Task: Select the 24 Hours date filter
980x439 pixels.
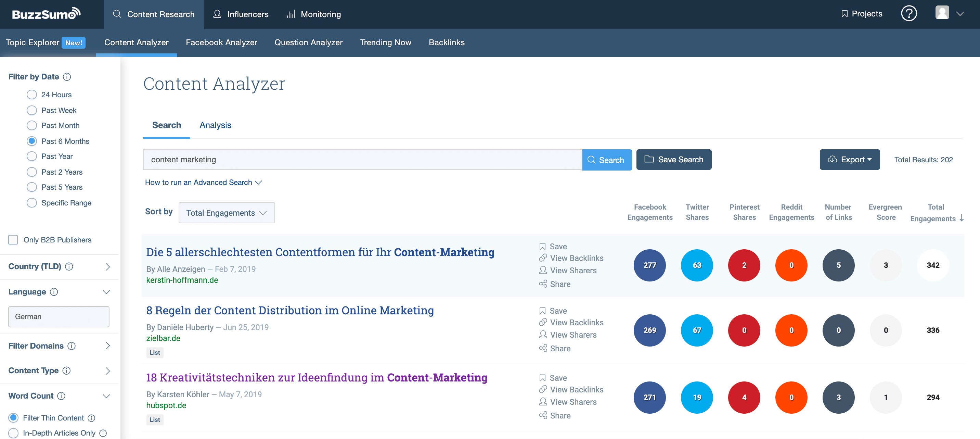Action: (32, 95)
